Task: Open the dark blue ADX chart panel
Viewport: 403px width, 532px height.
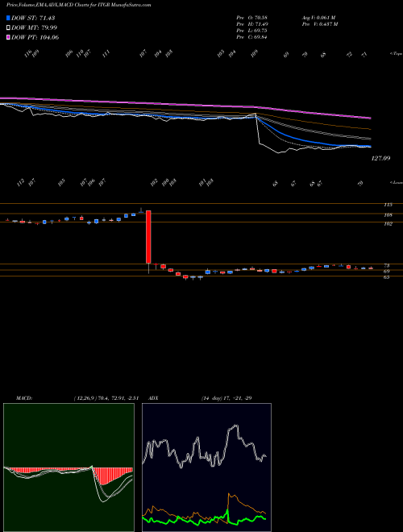Action: (206, 468)
